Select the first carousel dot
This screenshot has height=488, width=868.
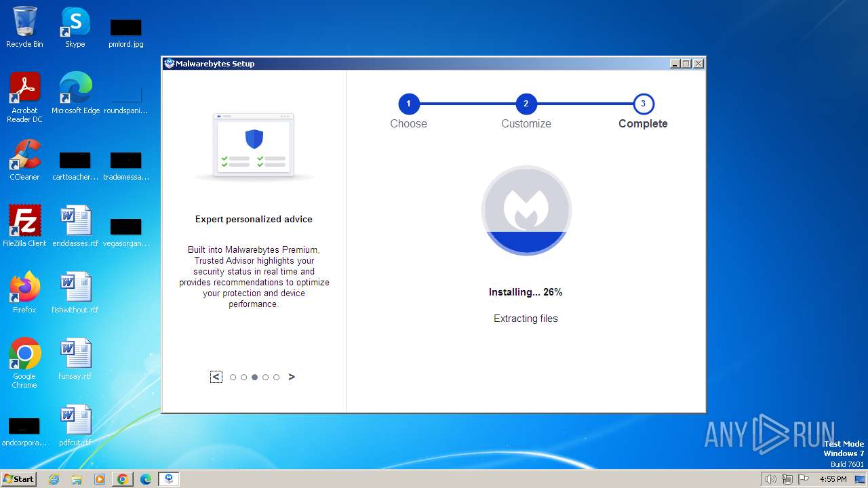[x=233, y=378]
